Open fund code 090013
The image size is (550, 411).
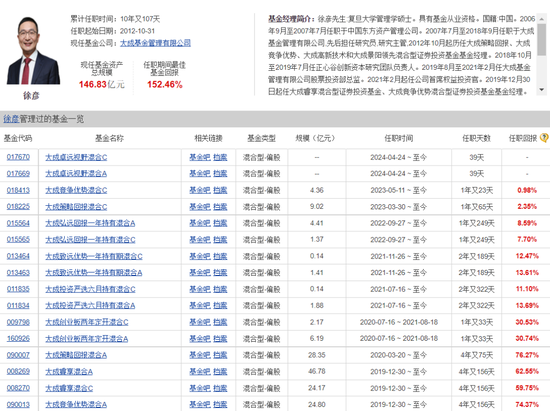point(18,404)
